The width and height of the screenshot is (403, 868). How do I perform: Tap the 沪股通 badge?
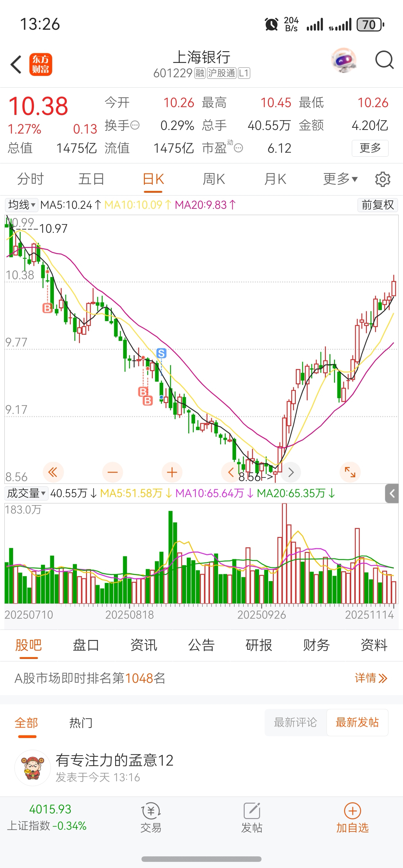point(221,73)
